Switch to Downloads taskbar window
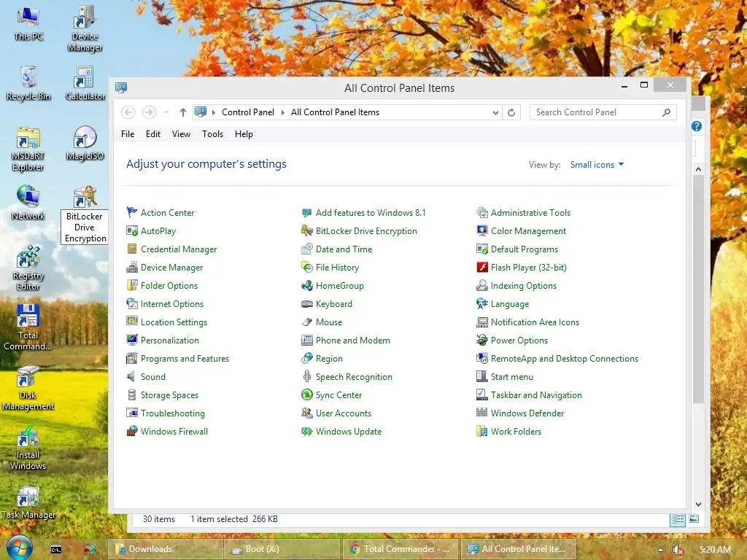Viewport: 747px width, 560px height. pos(166,549)
